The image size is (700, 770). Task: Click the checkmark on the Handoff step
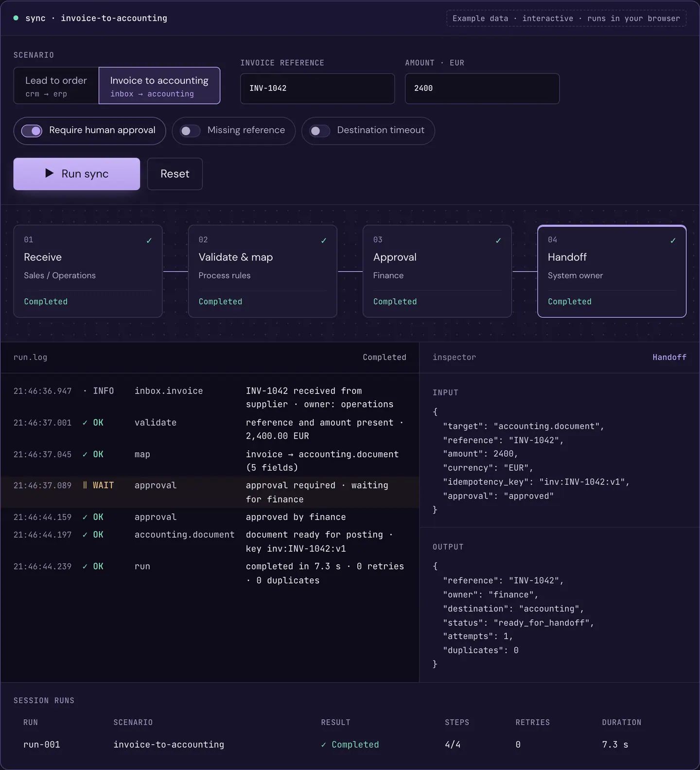click(x=673, y=240)
